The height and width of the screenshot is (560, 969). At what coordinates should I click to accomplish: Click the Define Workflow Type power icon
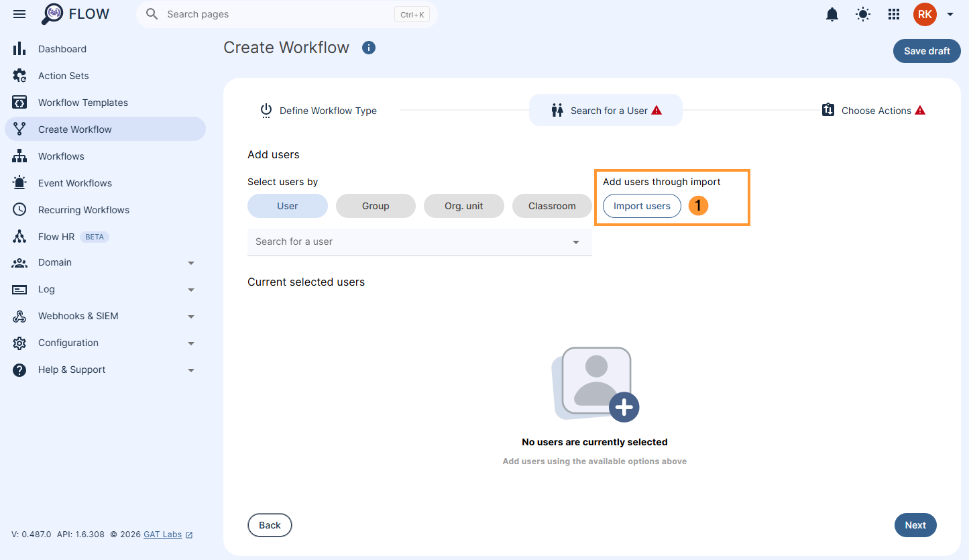point(266,111)
